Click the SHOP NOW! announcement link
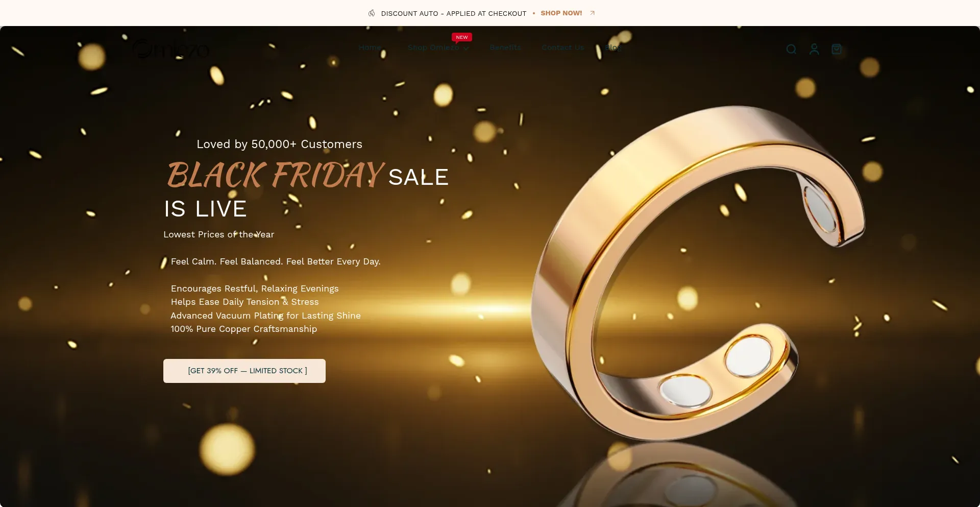Viewport: 980px width, 507px height. (561, 13)
